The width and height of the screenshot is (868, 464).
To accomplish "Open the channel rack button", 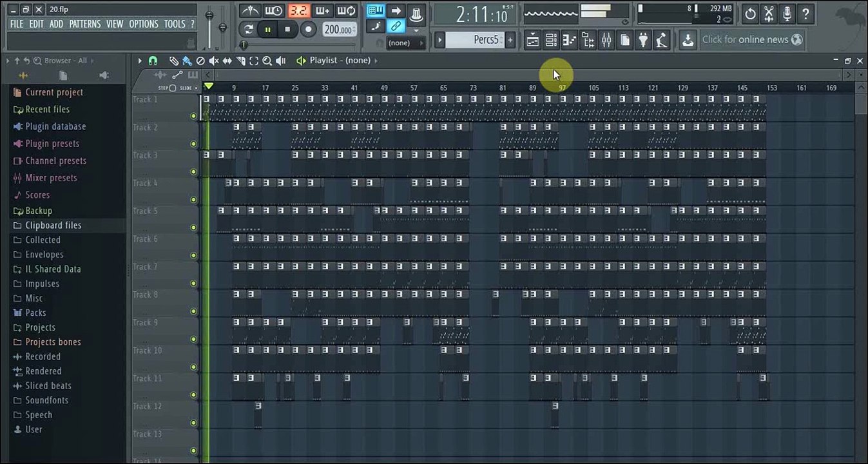I will (551, 40).
